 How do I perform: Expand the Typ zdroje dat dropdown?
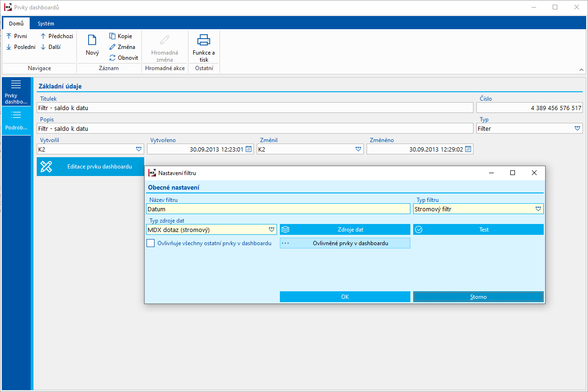[271, 230]
